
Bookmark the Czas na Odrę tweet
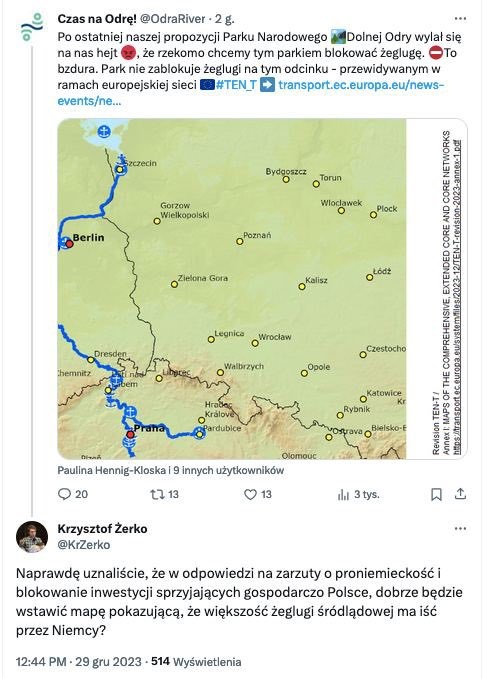tap(436, 494)
